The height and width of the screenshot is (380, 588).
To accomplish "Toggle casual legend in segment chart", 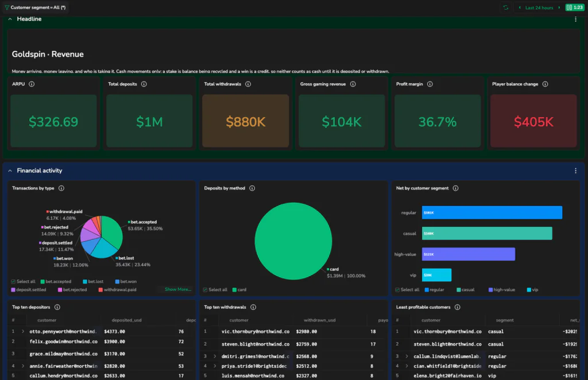I will [x=465, y=290].
